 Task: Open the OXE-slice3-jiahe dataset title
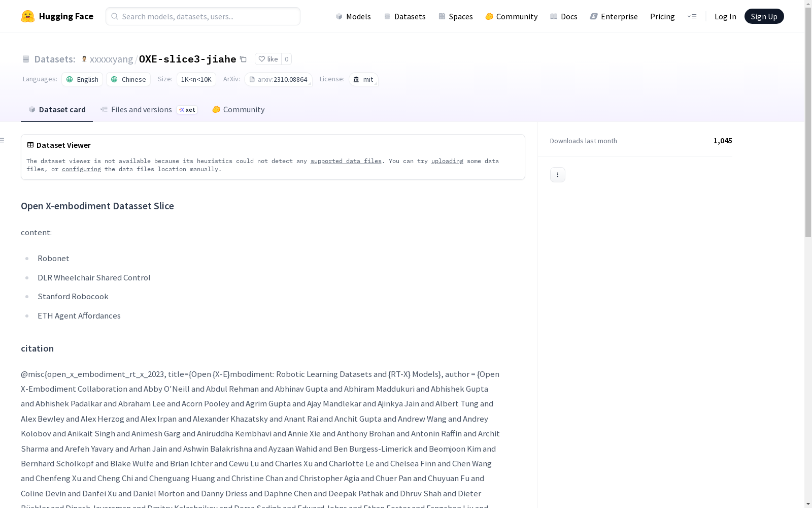coord(187,59)
